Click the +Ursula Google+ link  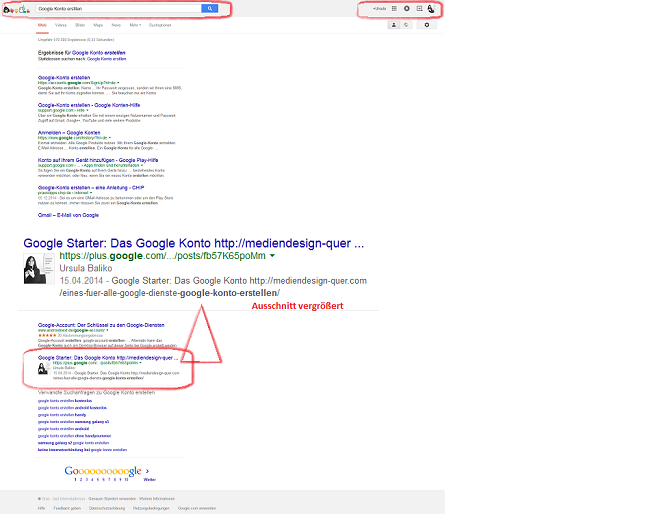click(x=379, y=8)
